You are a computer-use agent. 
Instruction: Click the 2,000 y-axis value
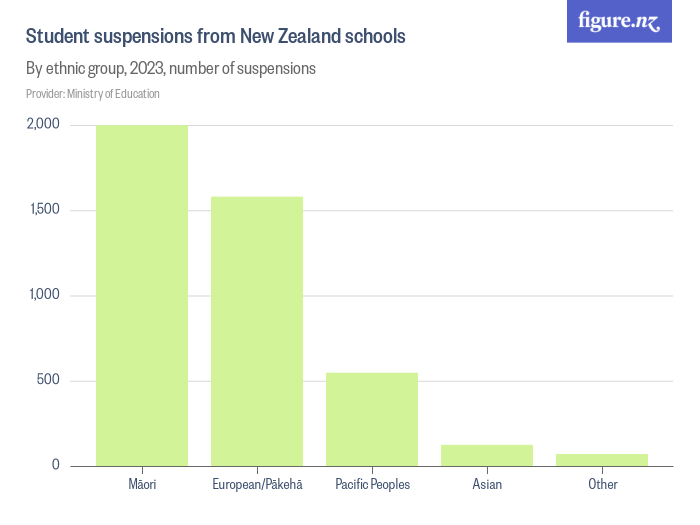pyautogui.click(x=44, y=125)
